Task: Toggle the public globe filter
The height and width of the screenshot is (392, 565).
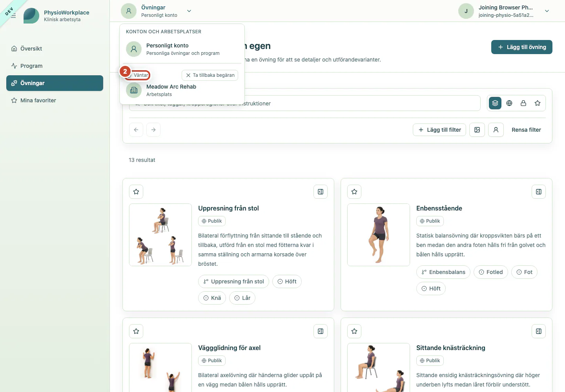Action: [x=509, y=103]
